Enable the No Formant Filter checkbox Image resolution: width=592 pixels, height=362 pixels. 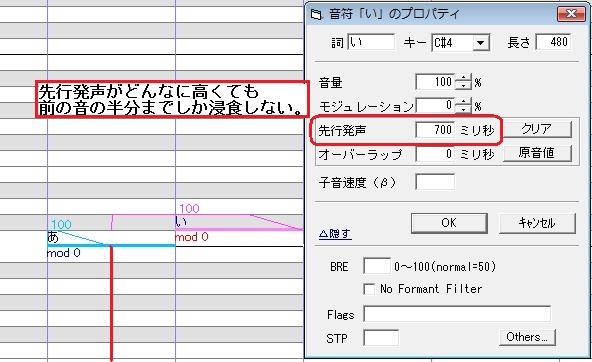point(369,289)
